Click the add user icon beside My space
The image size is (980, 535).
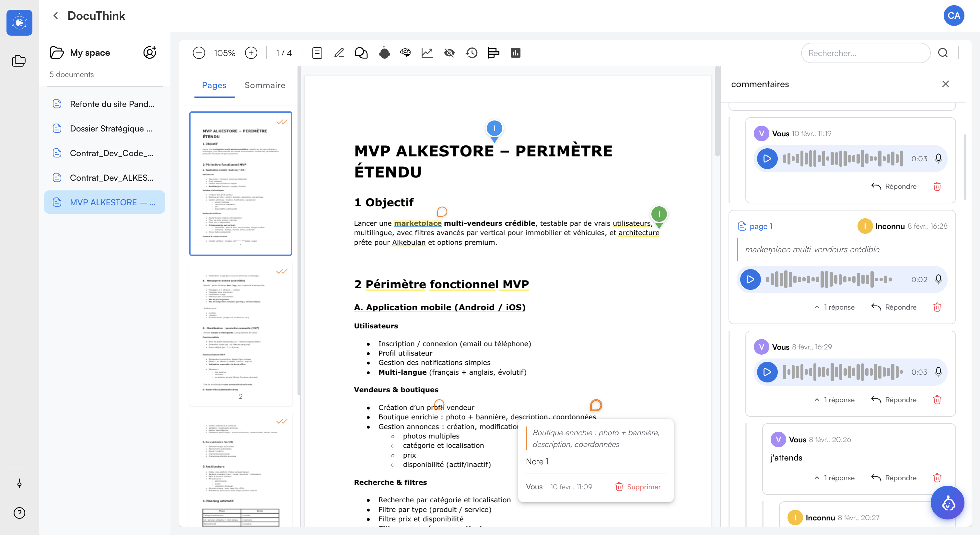click(x=149, y=52)
